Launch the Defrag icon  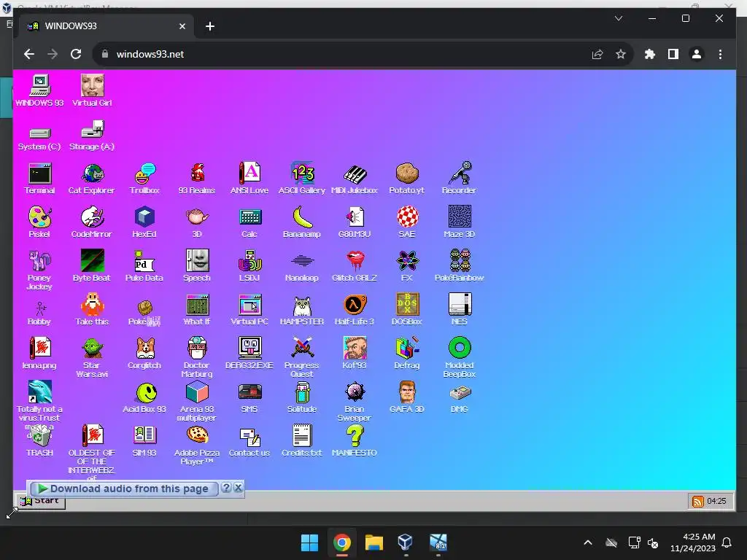407,354
